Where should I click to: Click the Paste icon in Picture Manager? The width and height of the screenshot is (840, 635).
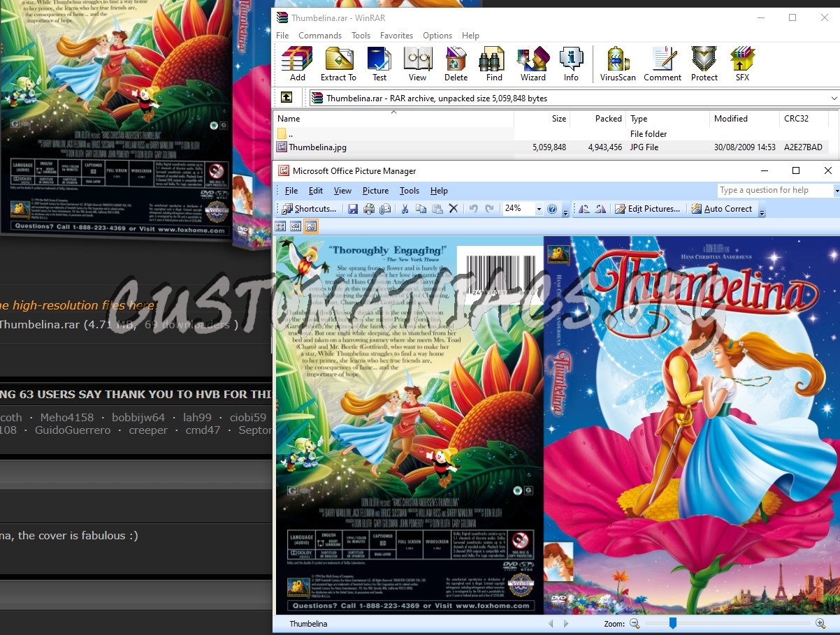point(437,209)
